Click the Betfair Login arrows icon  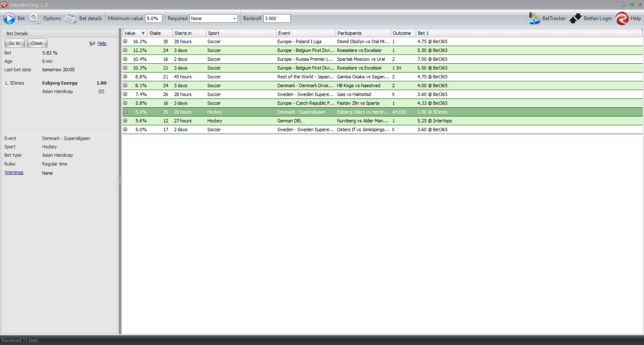[x=575, y=18]
